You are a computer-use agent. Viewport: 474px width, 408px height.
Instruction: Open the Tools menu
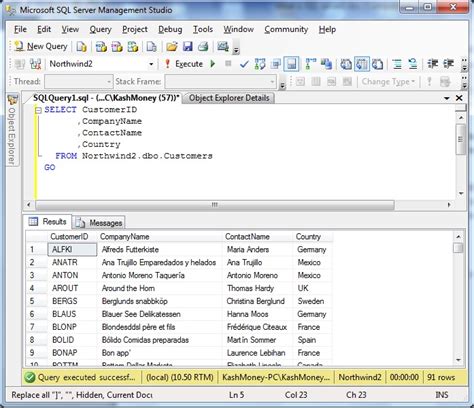(203, 29)
